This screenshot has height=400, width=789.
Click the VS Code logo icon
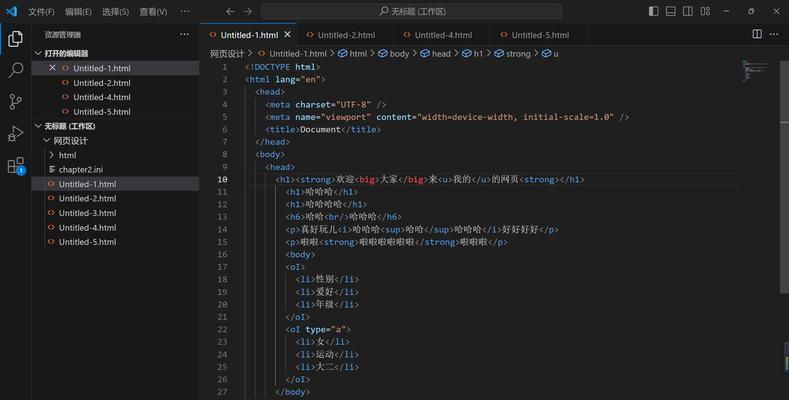11,11
